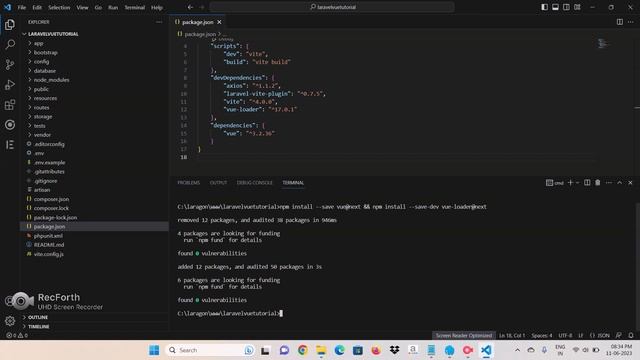Viewport: 640px width, 360px height.
Task: Toggle the Secondary Side Bar layout icon
Action: coord(566,7)
